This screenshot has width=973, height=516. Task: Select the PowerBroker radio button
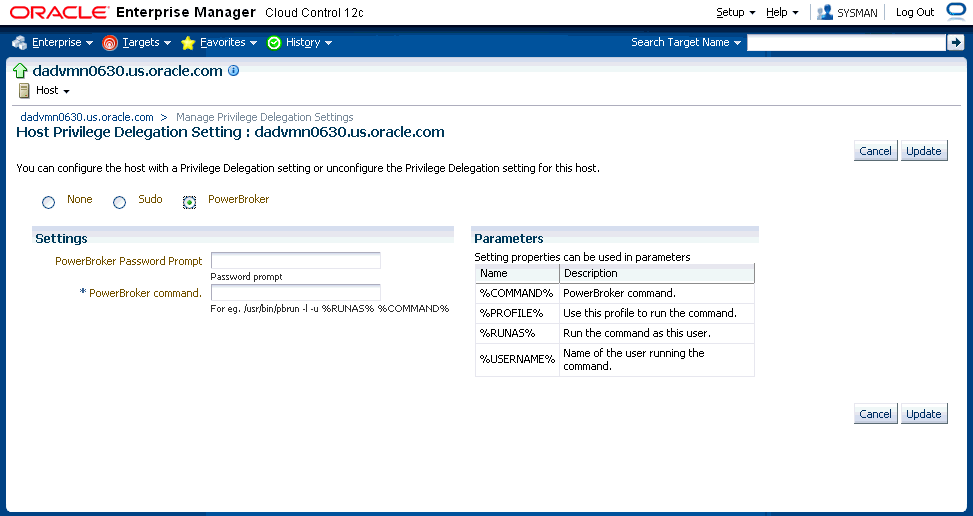(x=189, y=202)
